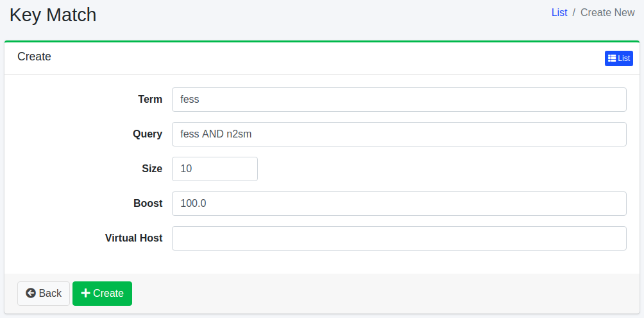Focus the Term input field
644x318 pixels.
coord(398,100)
